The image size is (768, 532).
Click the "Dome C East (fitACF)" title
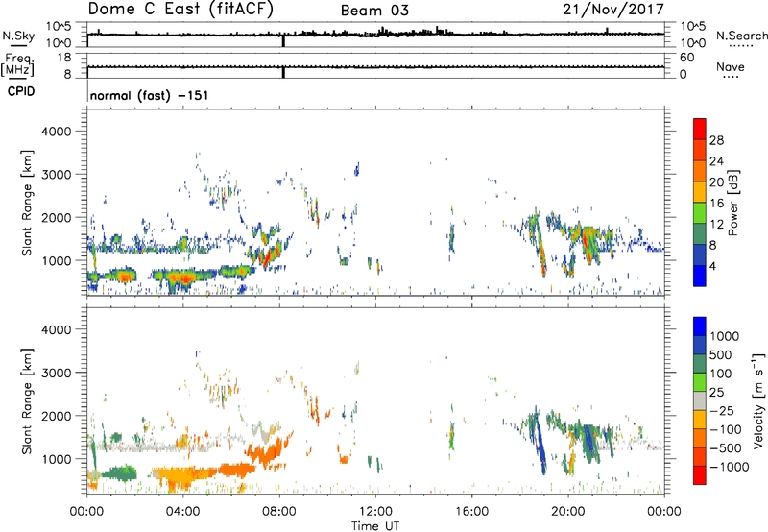(x=180, y=10)
